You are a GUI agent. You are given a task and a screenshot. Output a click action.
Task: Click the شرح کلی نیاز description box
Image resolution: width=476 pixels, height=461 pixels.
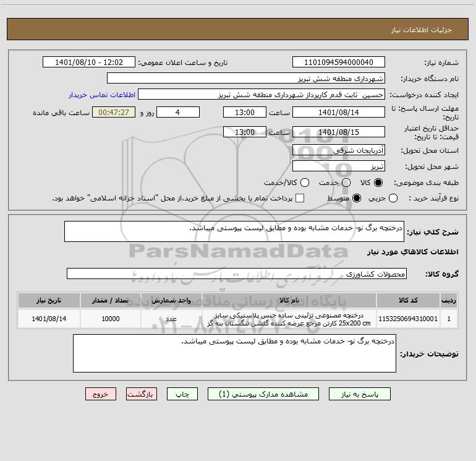pos(234,231)
